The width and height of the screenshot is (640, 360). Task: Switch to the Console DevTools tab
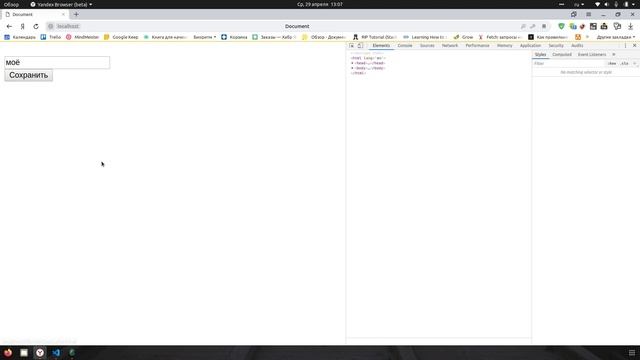405,46
